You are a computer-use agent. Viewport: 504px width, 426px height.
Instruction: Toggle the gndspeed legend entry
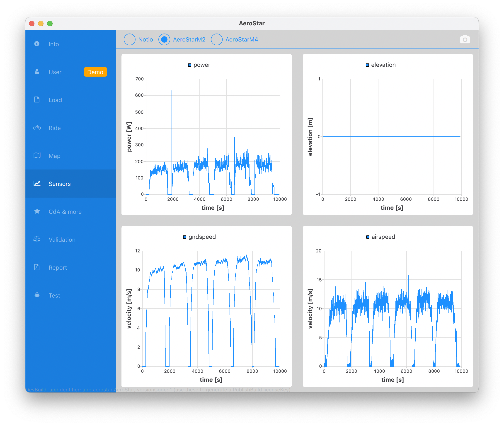(199, 237)
